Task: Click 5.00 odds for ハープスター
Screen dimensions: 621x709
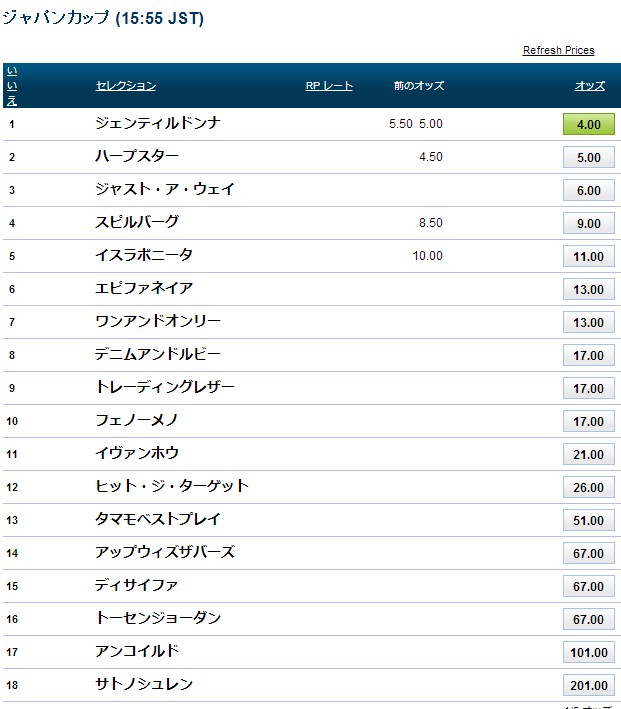Action: tap(588, 158)
